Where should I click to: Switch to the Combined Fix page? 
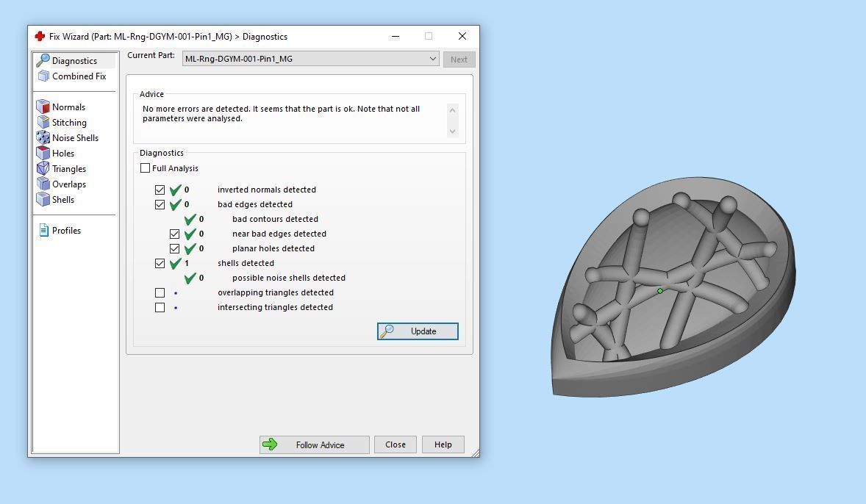[79, 76]
